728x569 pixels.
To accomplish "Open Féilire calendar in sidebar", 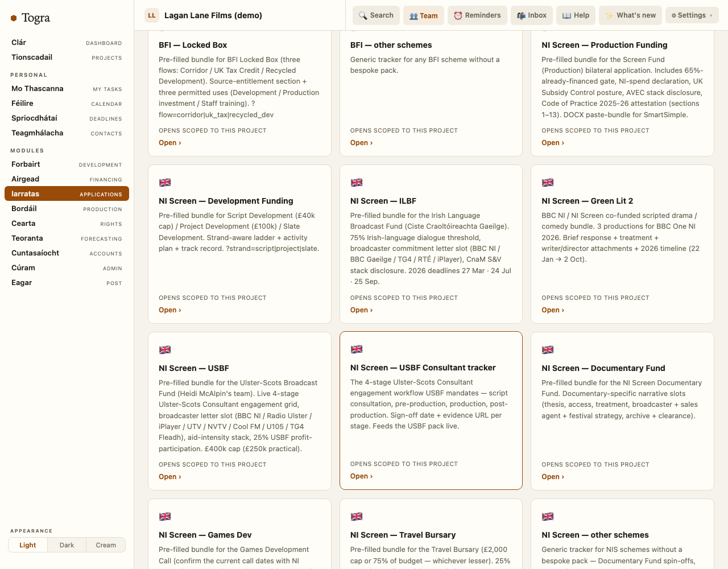I will tap(67, 104).
